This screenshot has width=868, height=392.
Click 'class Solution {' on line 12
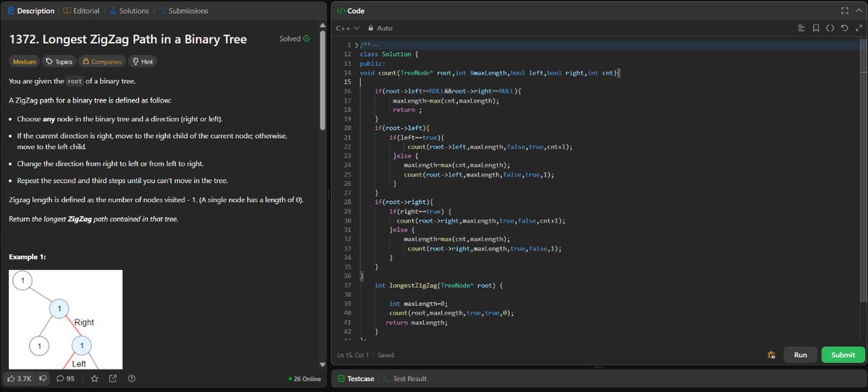(389, 54)
